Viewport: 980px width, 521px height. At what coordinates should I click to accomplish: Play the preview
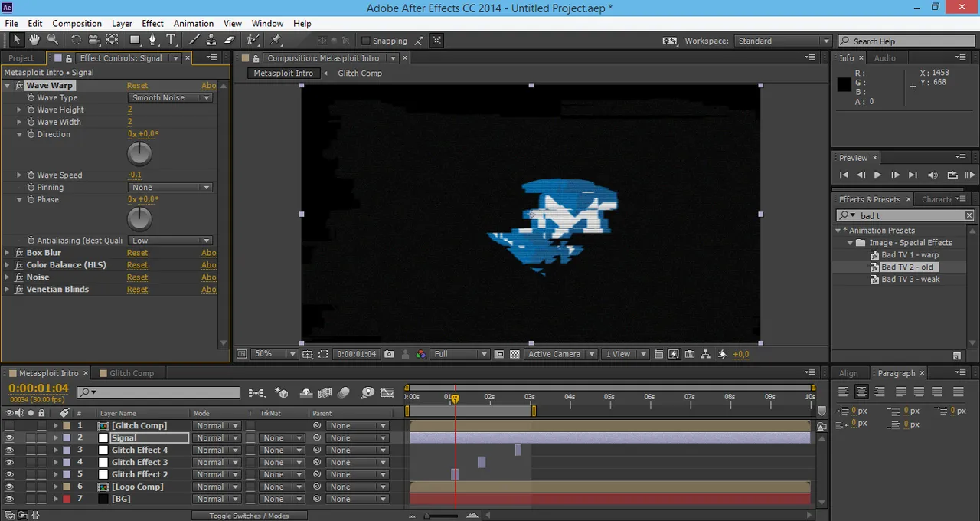click(x=877, y=175)
